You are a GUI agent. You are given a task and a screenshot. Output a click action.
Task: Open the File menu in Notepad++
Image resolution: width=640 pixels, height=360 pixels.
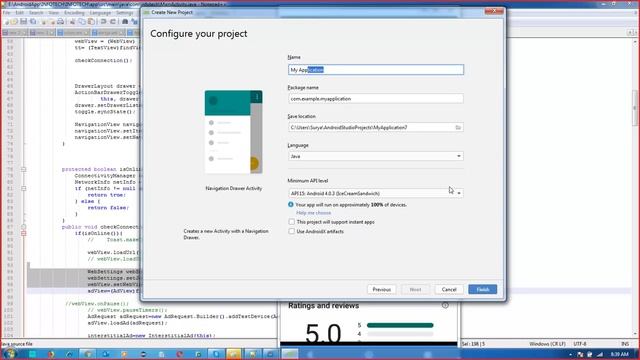[6, 13]
